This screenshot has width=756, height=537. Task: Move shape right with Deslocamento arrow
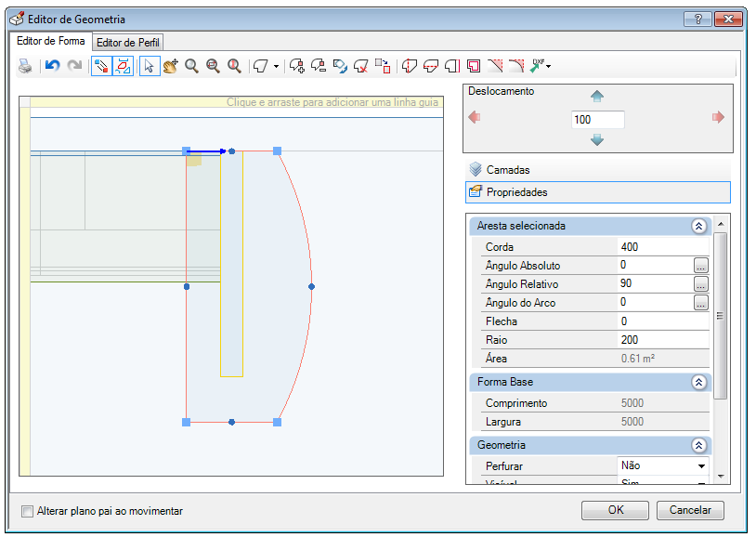pyautogui.click(x=718, y=117)
